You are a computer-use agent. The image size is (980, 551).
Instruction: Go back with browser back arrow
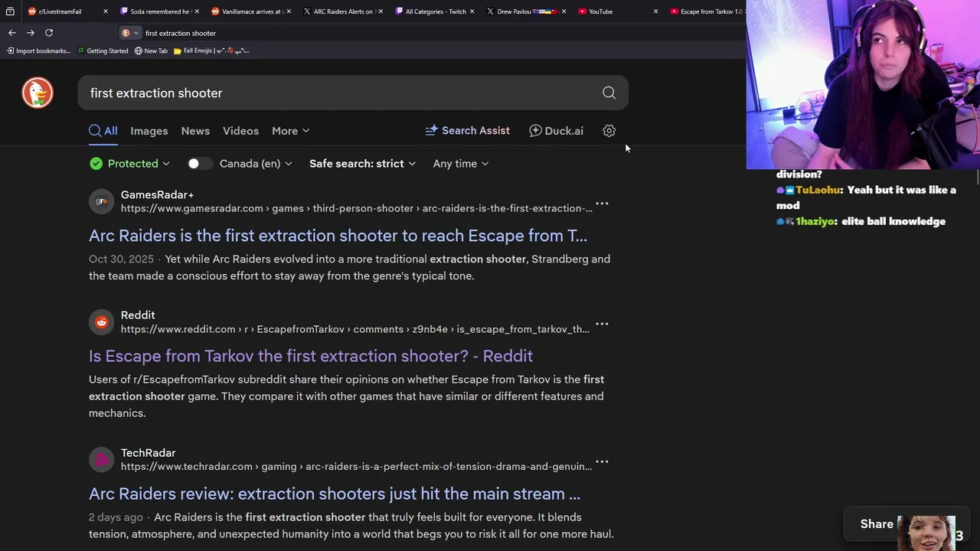pos(11,33)
